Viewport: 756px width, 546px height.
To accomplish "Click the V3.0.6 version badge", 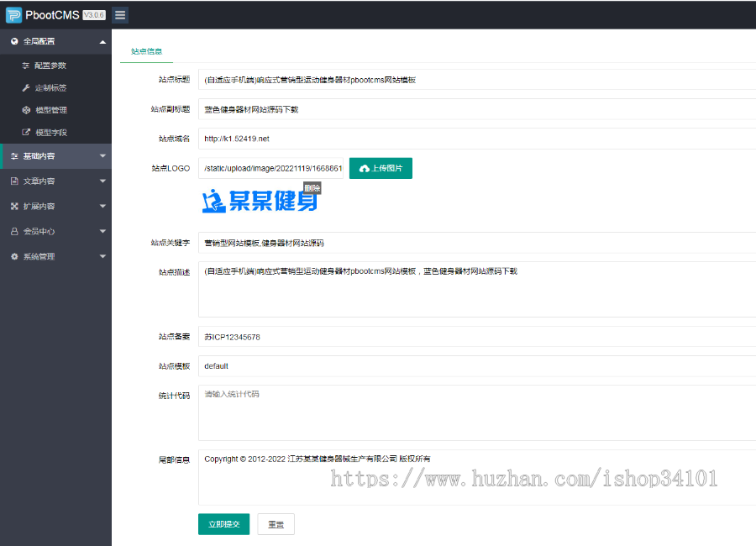I will tap(94, 15).
